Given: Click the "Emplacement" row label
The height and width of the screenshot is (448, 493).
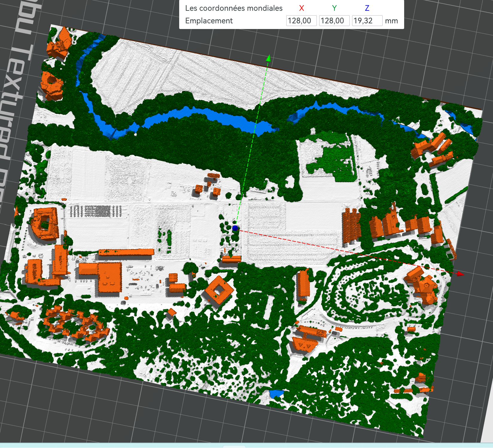Looking at the screenshot, I should (209, 21).
